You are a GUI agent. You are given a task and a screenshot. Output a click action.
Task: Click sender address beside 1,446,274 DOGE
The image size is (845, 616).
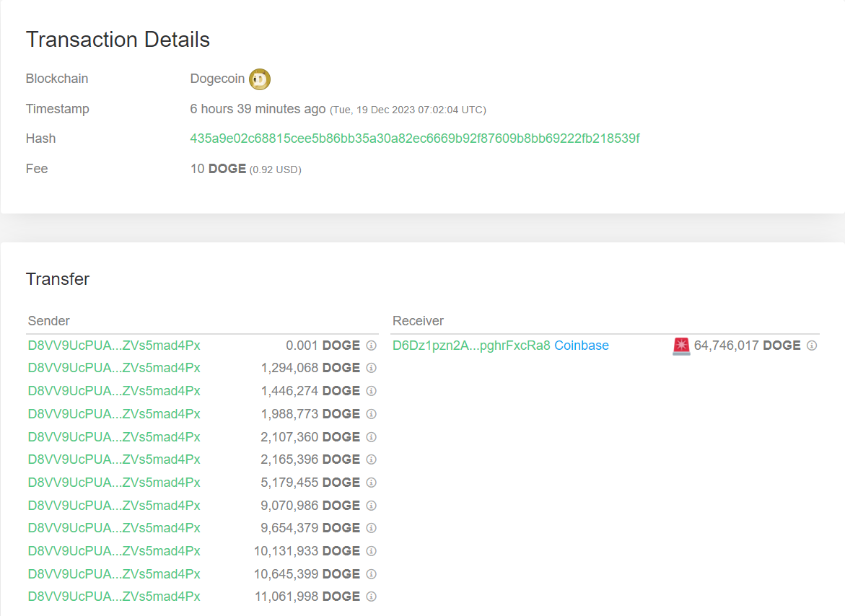click(x=113, y=391)
